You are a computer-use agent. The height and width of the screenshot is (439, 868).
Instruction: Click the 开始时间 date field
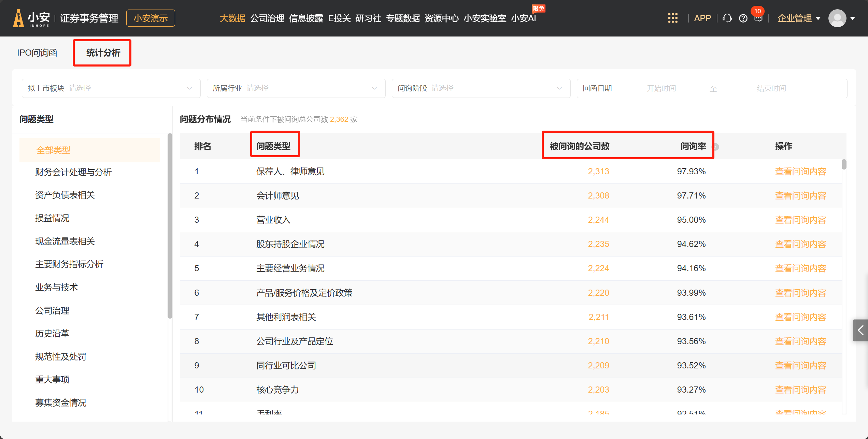click(x=661, y=88)
